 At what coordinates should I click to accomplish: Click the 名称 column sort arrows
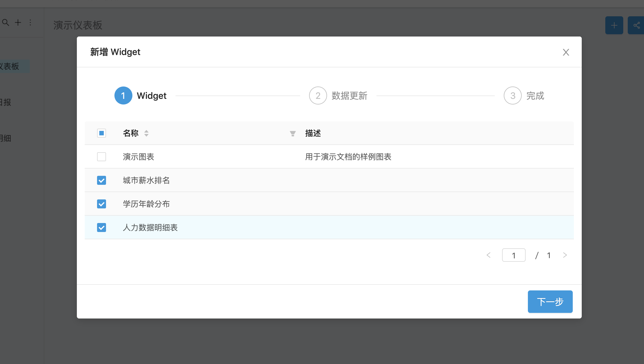(146, 133)
